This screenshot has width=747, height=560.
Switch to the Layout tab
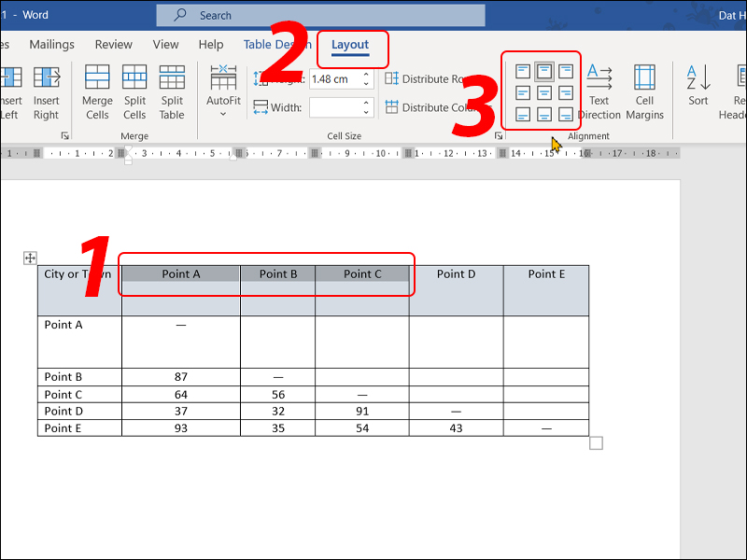pyautogui.click(x=350, y=45)
